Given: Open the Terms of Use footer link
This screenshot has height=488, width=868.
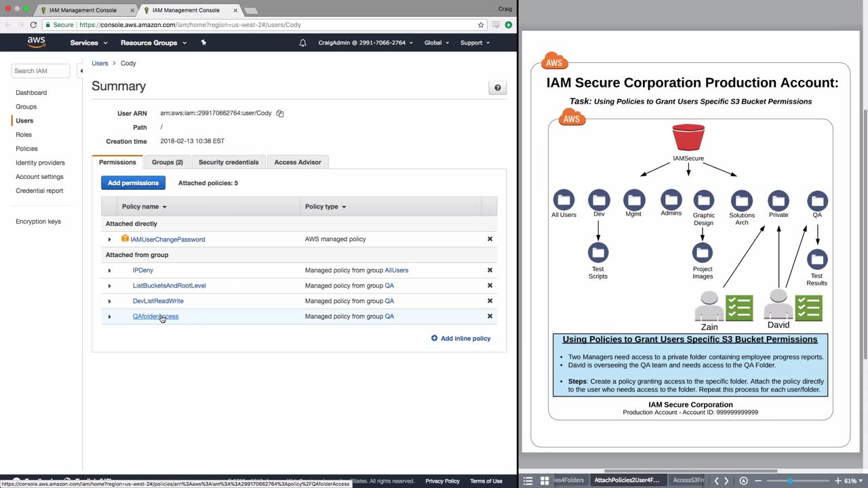Looking at the screenshot, I should pyautogui.click(x=486, y=481).
